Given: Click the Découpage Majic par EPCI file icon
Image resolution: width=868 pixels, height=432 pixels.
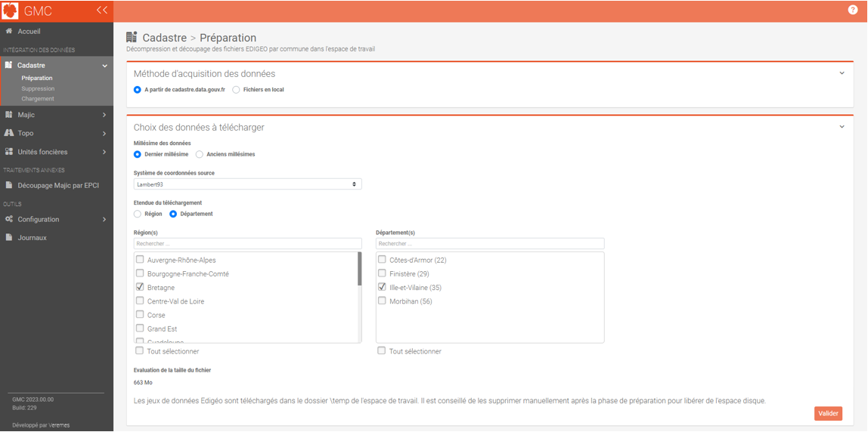Looking at the screenshot, I should point(9,185).
